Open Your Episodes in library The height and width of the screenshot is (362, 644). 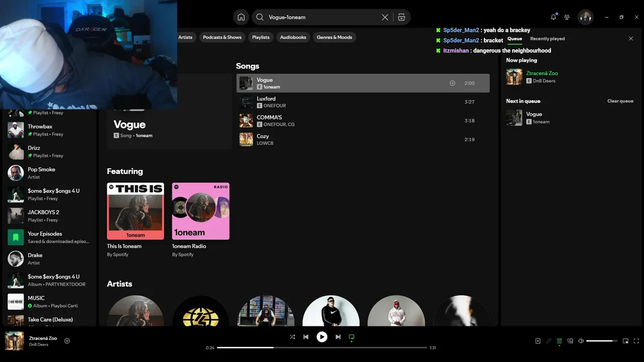[x=49, y=237]
